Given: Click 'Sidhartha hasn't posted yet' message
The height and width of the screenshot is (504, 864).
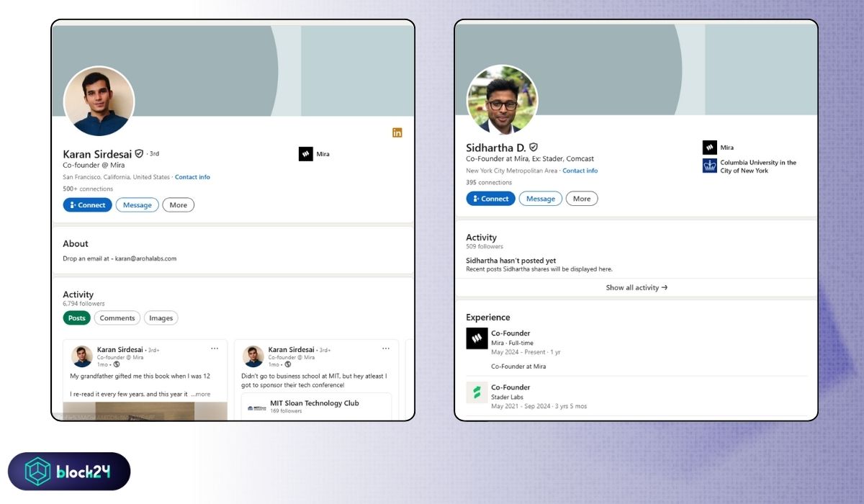Looking at the screenshot, I should point(511,261).
